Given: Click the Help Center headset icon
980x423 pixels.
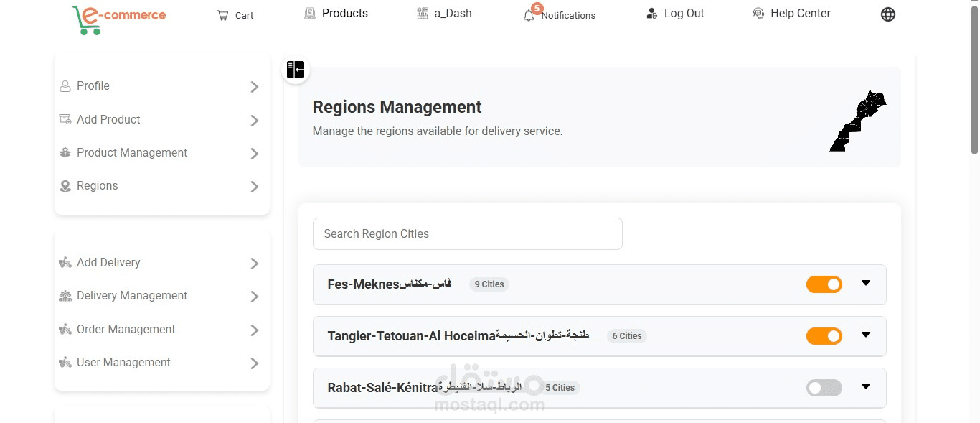Looking at the screenshot, I should 758,14.
